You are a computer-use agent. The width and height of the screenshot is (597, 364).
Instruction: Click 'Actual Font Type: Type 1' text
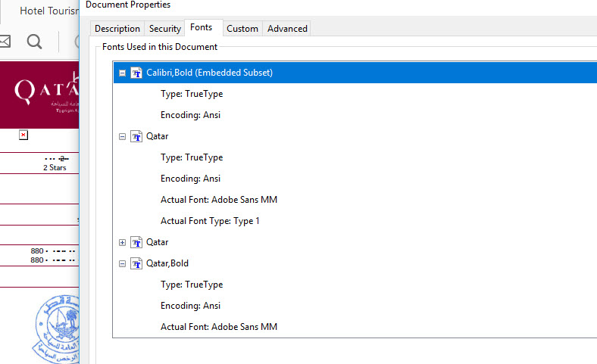point(210,221)
